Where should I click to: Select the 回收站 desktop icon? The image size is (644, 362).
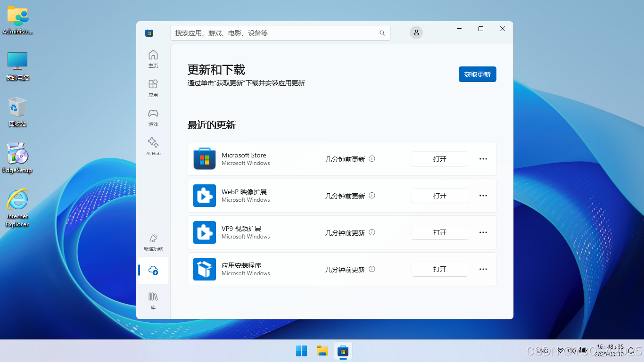17,112
